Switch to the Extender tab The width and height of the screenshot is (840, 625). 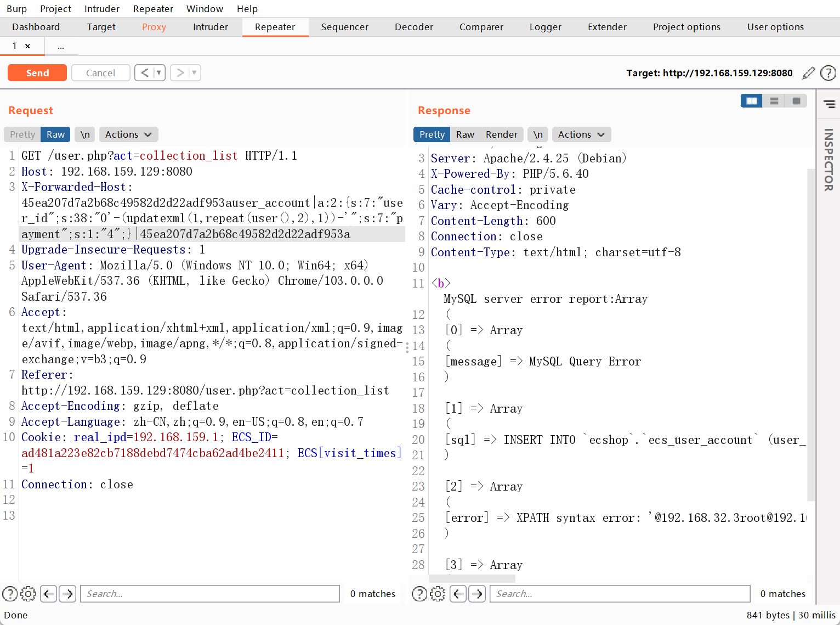coord(607,27)
